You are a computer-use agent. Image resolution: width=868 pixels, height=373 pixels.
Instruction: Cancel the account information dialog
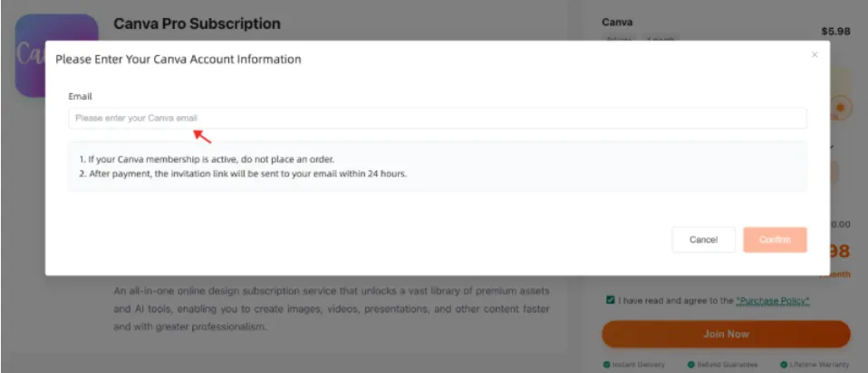704,240
